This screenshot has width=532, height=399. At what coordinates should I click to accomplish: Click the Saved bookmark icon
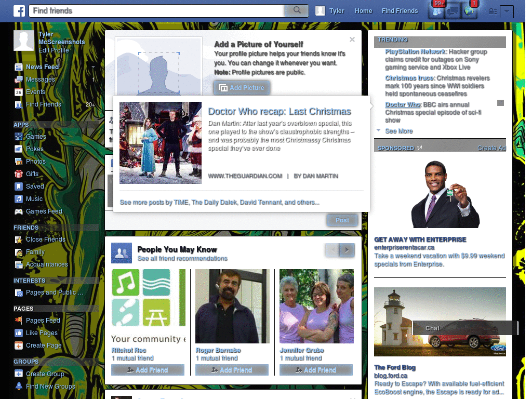(19, 187)
